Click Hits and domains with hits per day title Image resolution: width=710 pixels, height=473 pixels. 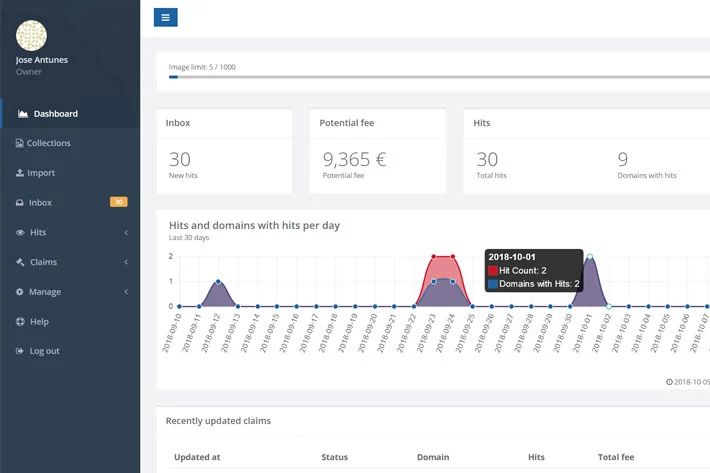click(x=254, y=225)
